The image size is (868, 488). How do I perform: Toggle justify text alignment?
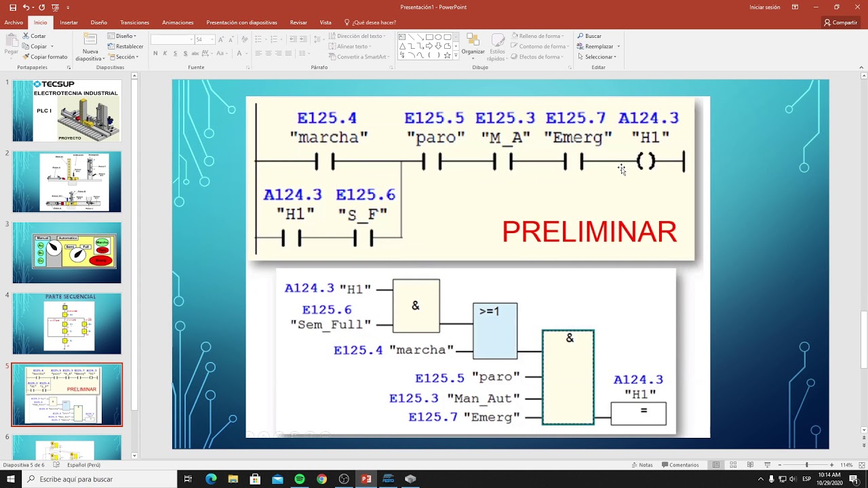click(x=289, y=54)
